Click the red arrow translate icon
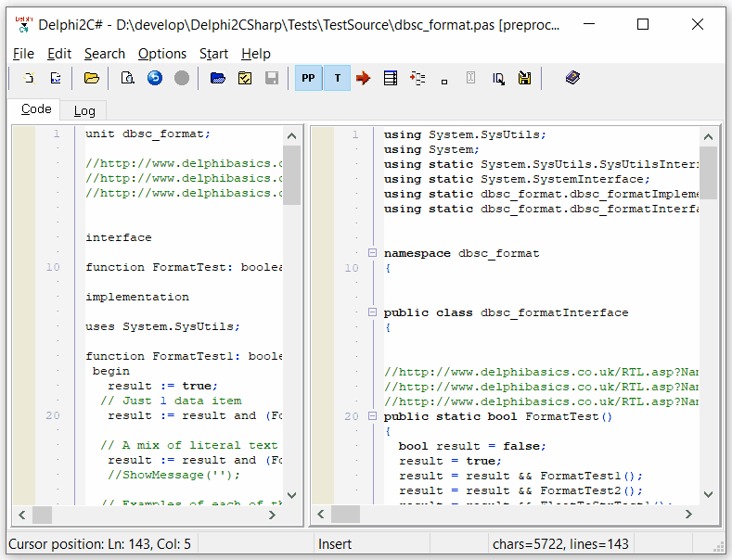 tap(363, 78)
